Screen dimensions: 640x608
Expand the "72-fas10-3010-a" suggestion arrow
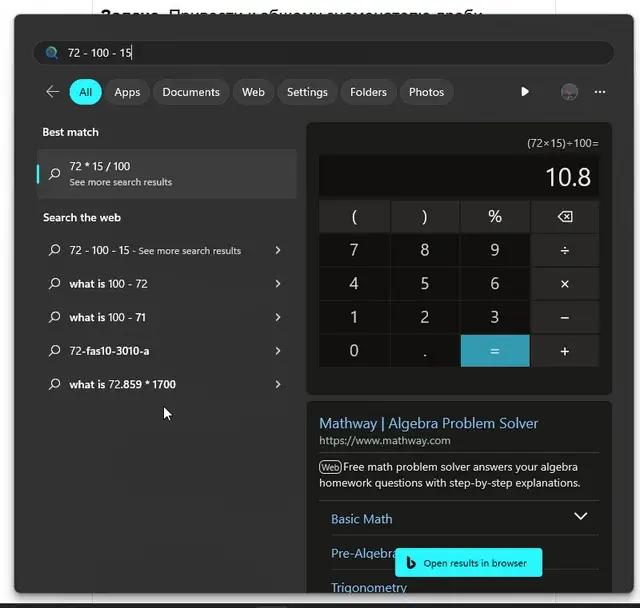[x=278, y=351]
